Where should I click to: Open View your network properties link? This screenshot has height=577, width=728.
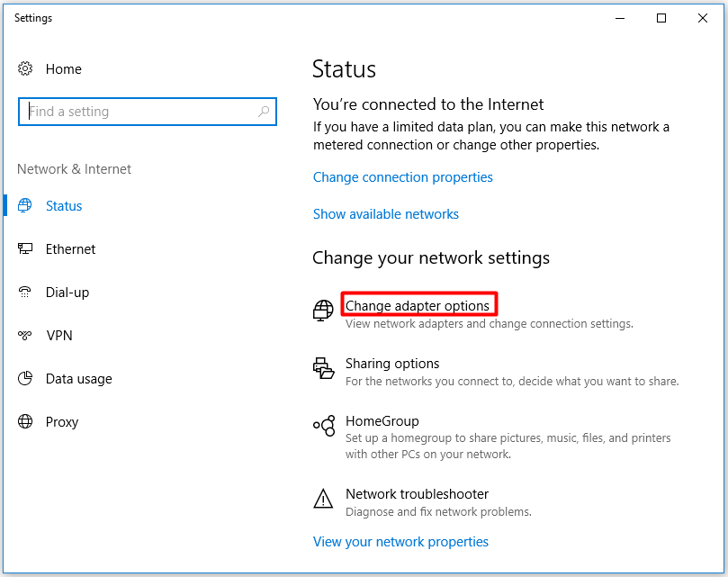(400, 542)
